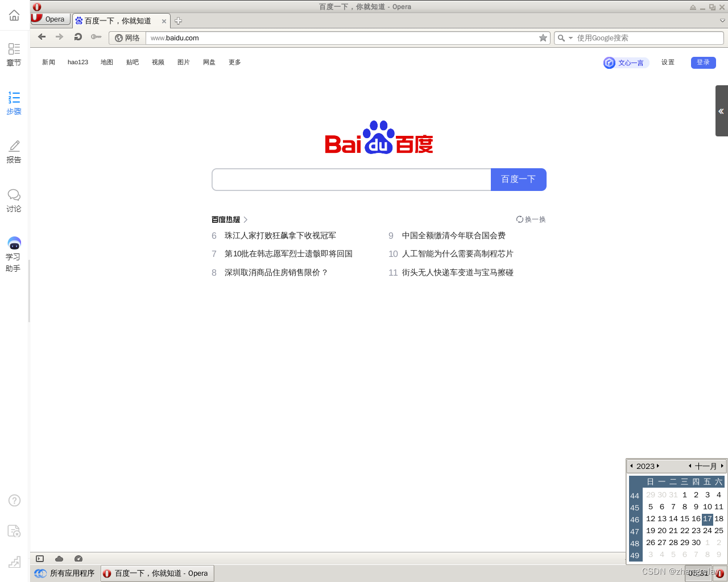Screen dimensions: 728x582
Task: Click the 登录 login button
Action: coord(704,63)
